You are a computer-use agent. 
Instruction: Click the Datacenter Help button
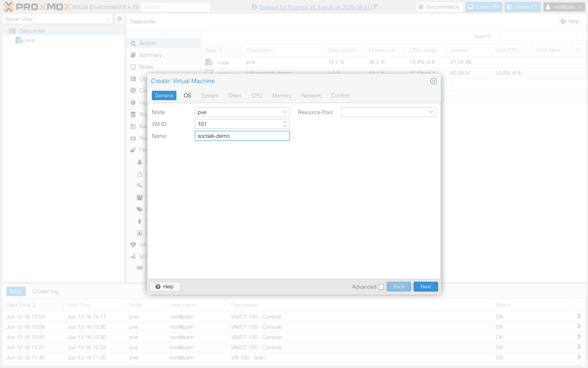(570, 21)
